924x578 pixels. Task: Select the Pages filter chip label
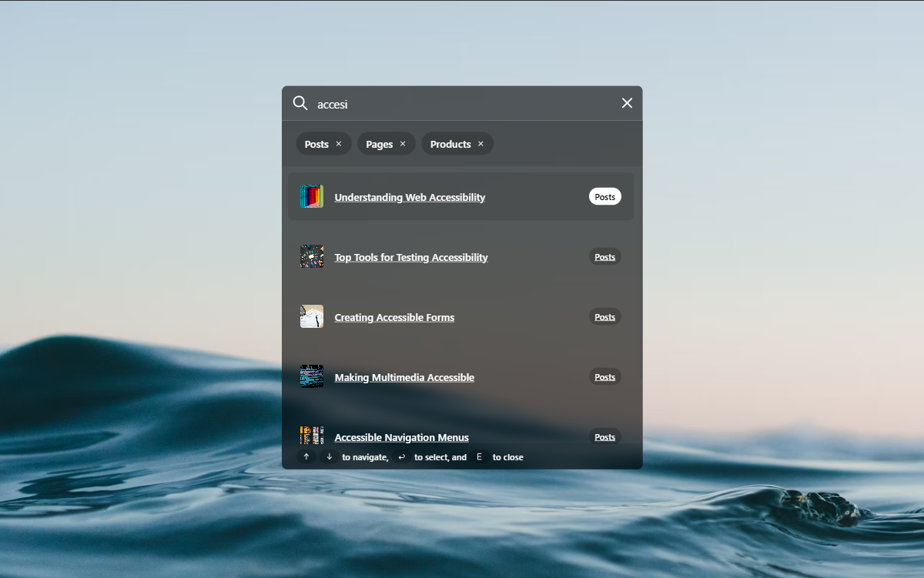[379, 144]
